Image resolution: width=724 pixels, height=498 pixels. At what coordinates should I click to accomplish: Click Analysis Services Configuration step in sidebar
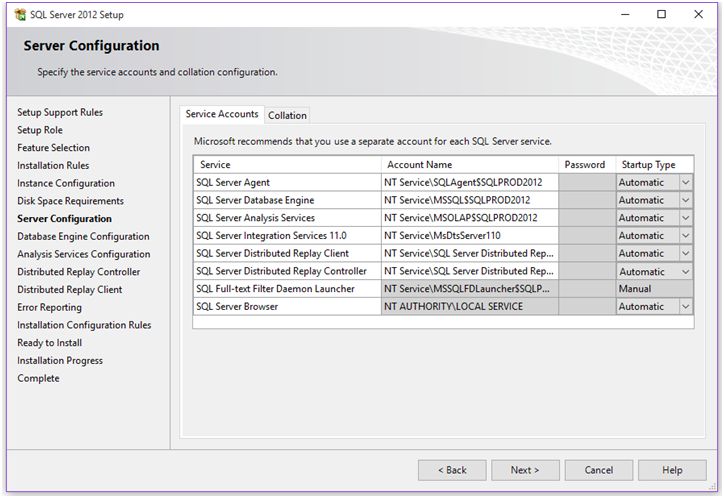point(84,254)
